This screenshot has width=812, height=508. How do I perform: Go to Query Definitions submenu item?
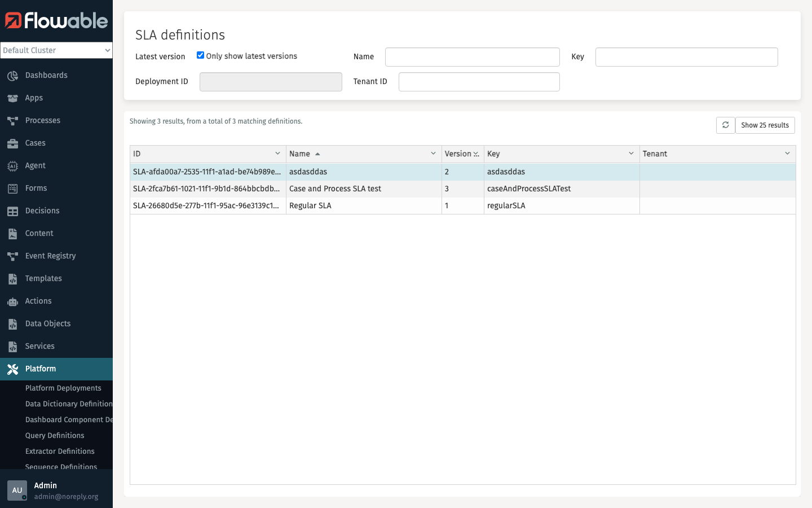(55, 436)
